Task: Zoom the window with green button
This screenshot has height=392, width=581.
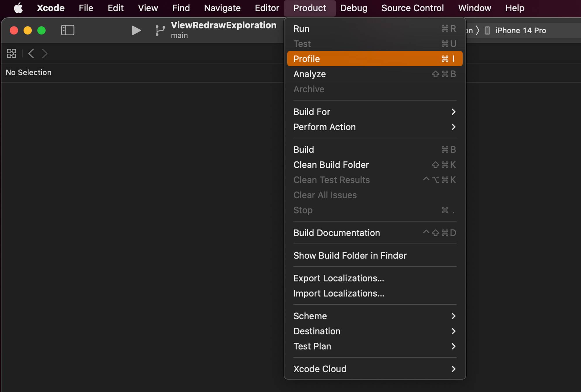Action: 42,30
